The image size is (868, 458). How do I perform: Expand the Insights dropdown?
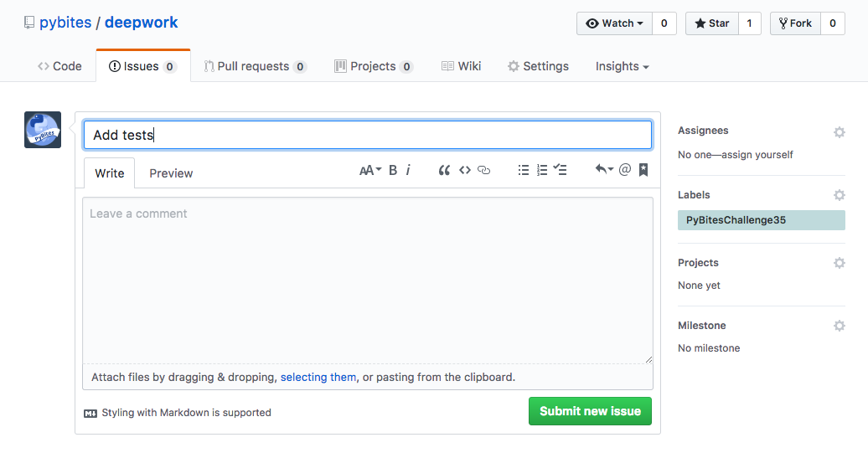622,66
